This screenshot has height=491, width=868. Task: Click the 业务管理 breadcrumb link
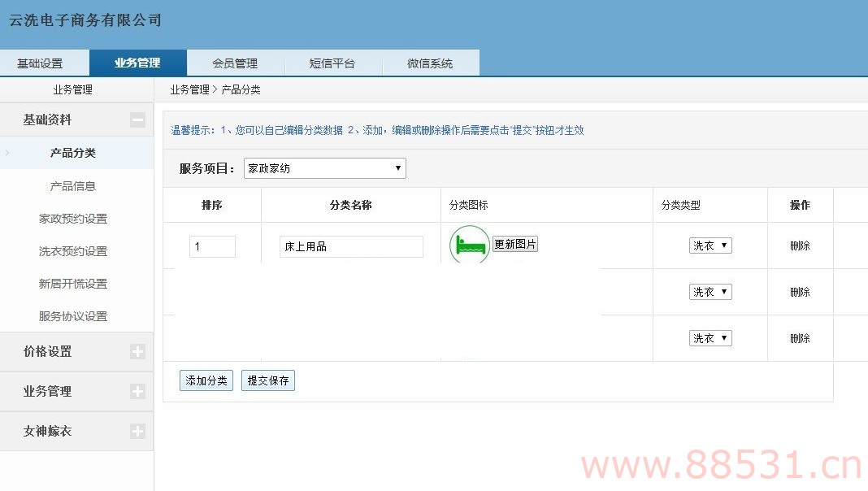[189, 89]
